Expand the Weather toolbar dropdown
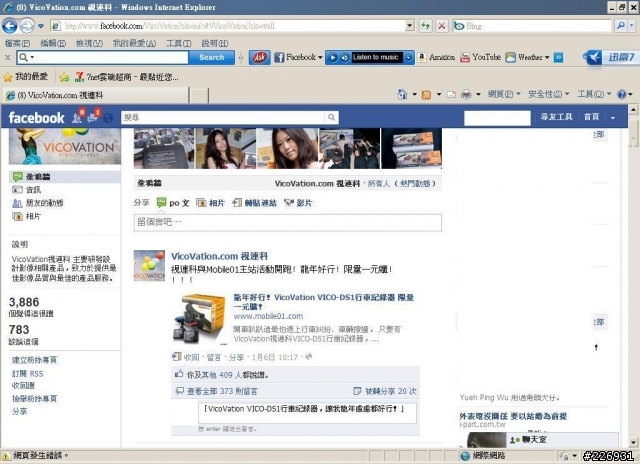Viewport: 640px width, 464px height. coord(547,58)
